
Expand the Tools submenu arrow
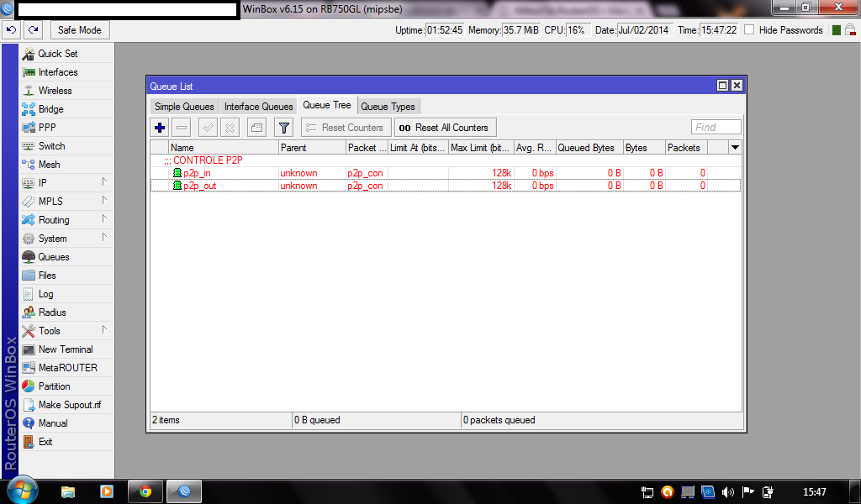104,329
